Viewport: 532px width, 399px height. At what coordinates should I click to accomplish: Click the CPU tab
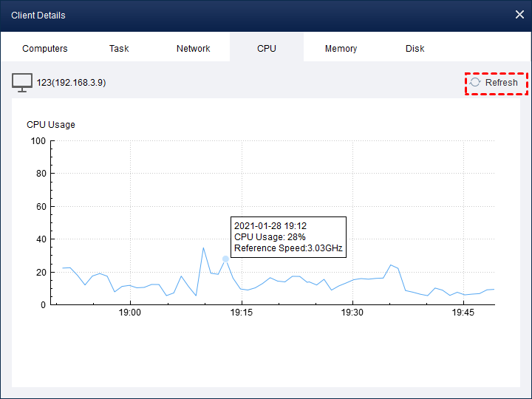(x=267, y=49)
